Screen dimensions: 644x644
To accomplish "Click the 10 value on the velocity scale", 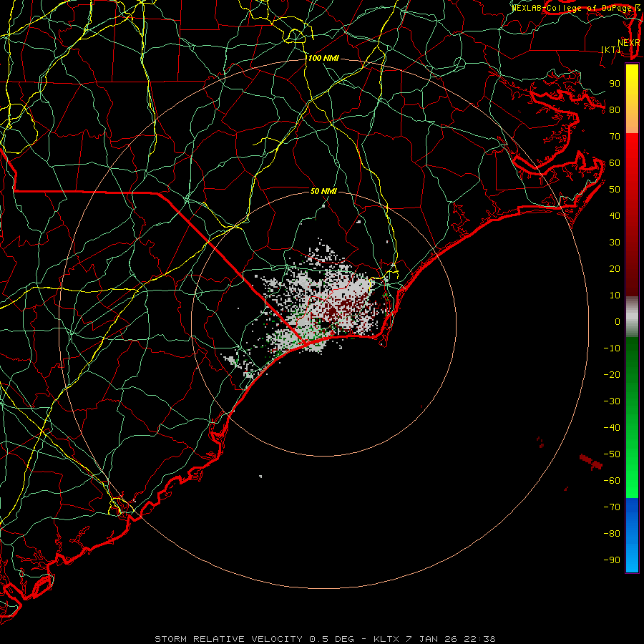I will [x=615, y=296].
